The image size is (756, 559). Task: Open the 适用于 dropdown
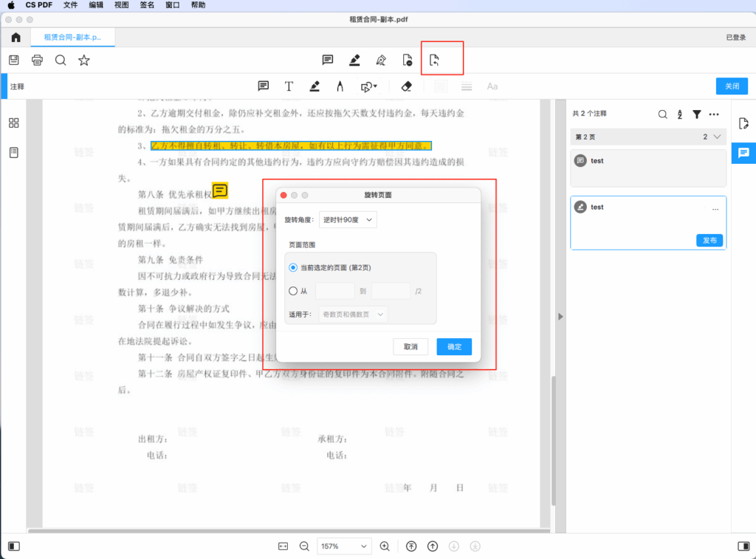[x=354, y=315]
